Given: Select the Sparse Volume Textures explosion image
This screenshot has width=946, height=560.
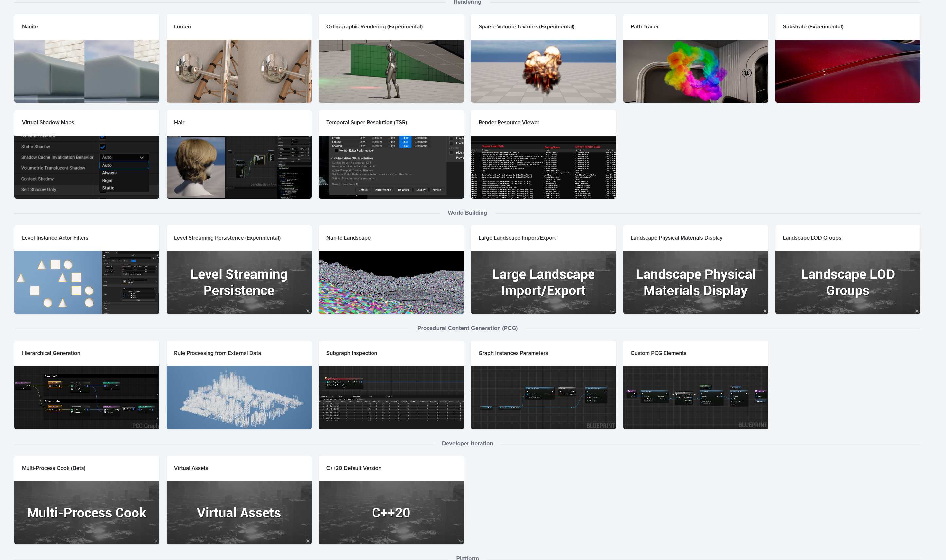Looking at the screenshot, I should [543, 71].
